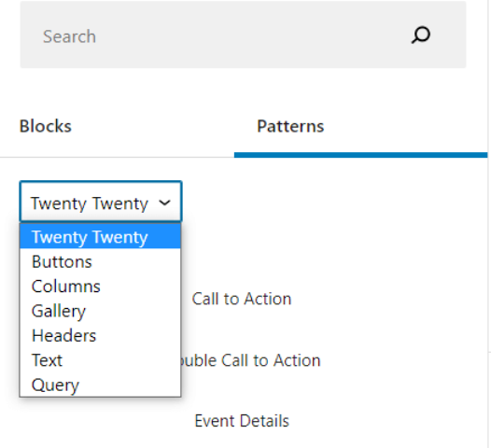Select Headers in the dropdown list
Screen dimensions: 491x448
[x=100, y=335]
